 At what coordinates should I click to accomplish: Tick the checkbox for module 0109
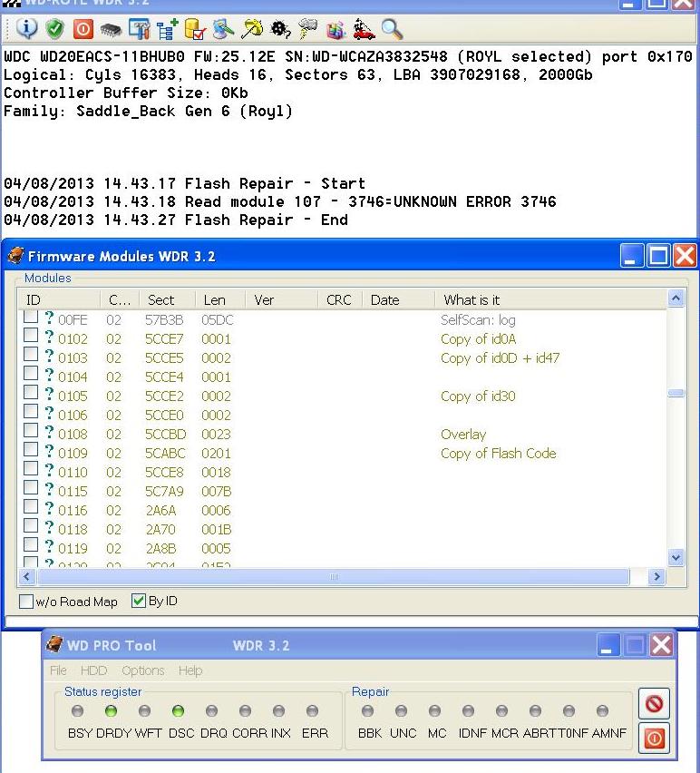31,449
